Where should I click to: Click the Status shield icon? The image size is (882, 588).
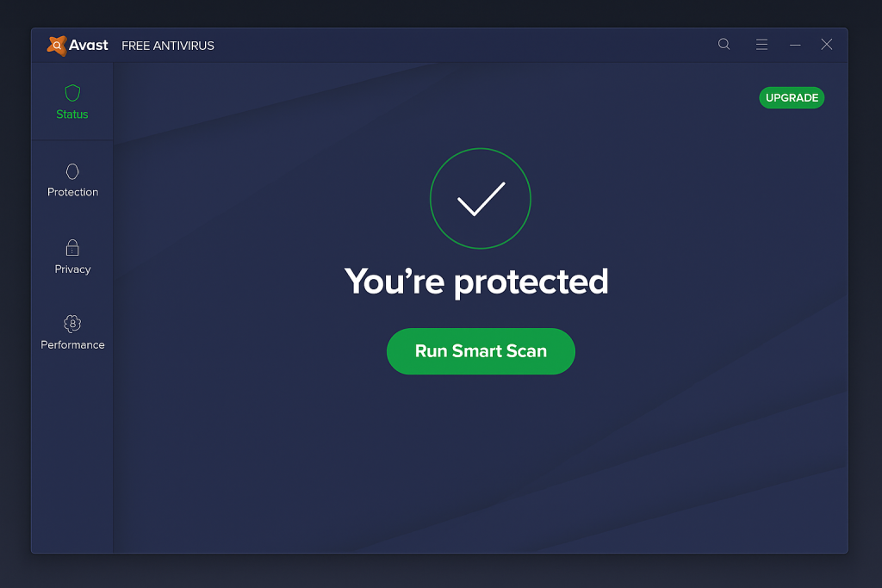click(x=72, y=93)
